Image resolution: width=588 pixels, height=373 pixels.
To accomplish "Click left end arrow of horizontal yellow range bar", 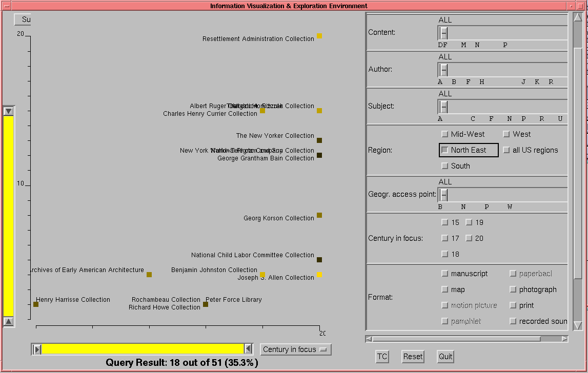I will [37, 349].
